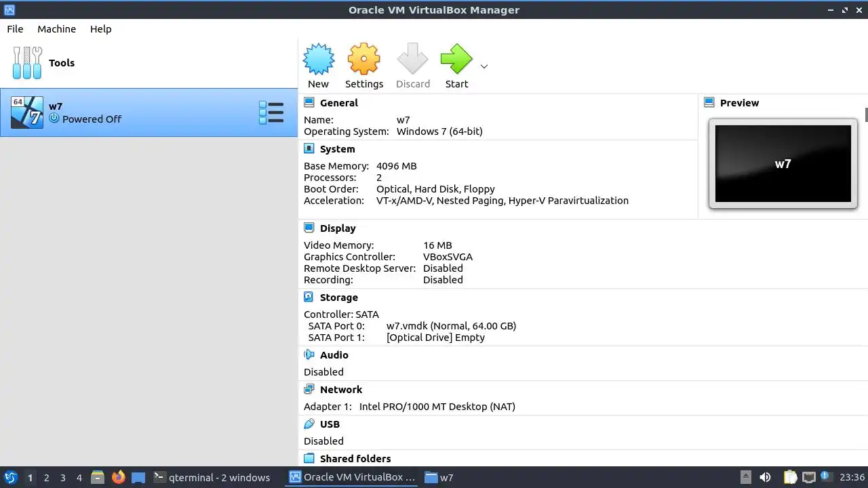The height and width of the screenshot is (488, 868).
Task: Open the Tools icon in sidebar
Action: tap(27, 63)
